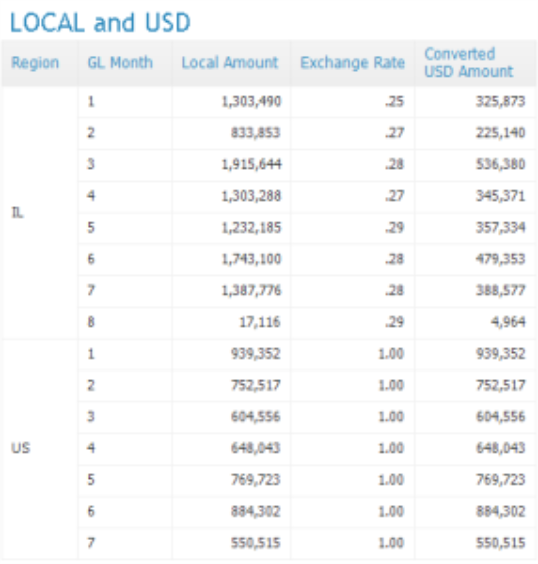Select the converted amount 325,873
Image resolution: width=538 pixels, height=564 pixels.
(500, 101)
